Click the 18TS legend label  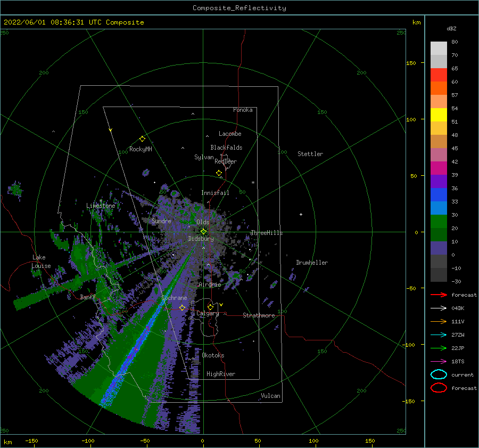(x=458, y=362)
